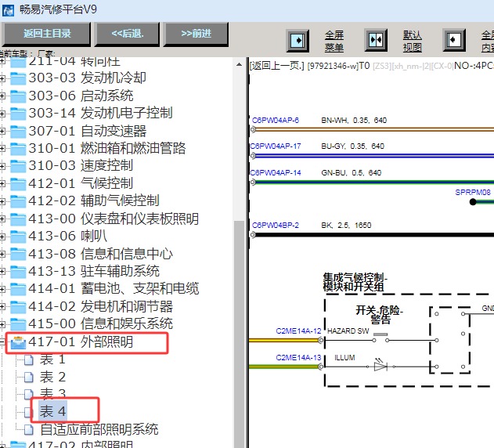Select 413-08 信息和信息中心 item

[100, 254]
